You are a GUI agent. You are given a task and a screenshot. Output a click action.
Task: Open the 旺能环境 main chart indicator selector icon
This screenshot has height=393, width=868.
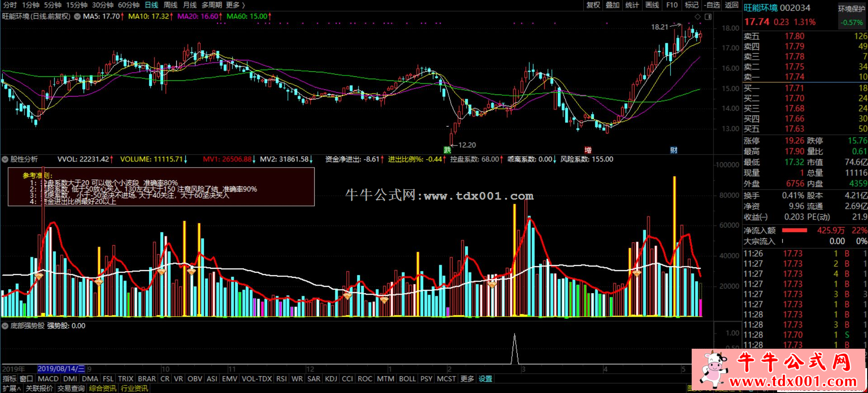pyautogui.click(x=77, y=16)
